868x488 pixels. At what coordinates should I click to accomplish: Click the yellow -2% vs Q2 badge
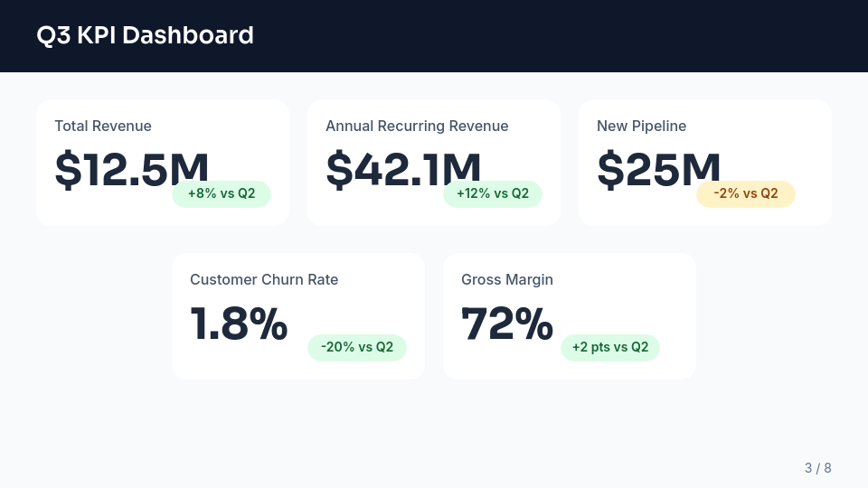pyautogui.click(x=746, y=193)
